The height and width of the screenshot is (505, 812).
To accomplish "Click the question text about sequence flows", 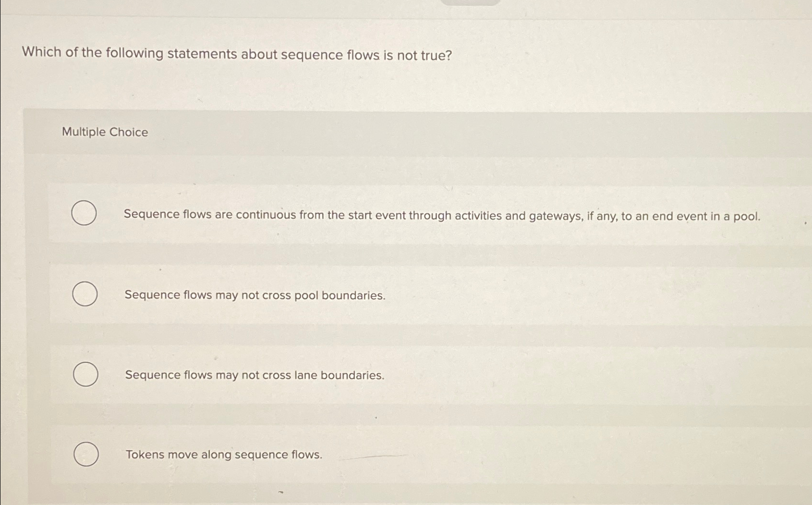I will coord(236,54).
